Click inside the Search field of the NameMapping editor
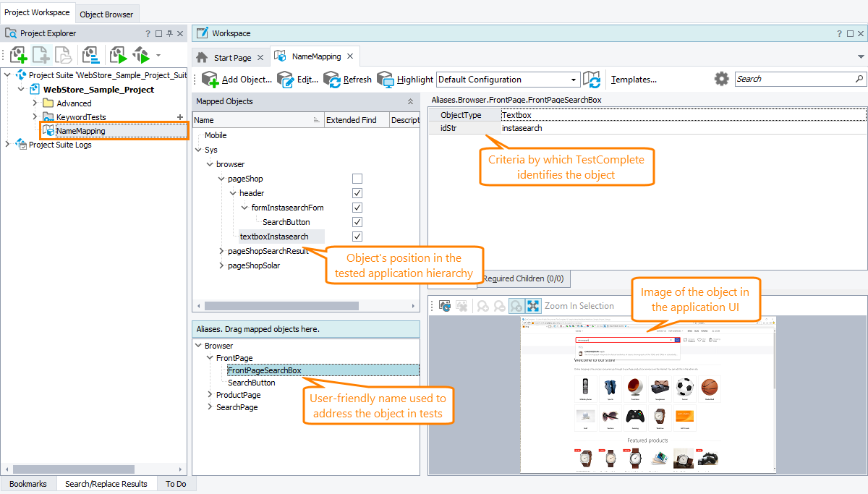This screenshot has height=494, width=868. [x=796, y=78]
